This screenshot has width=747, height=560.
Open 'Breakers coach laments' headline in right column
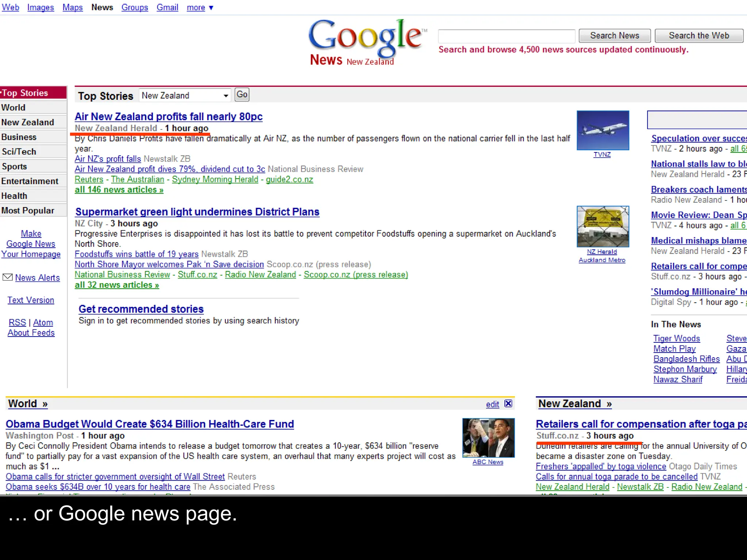[x=699, y=190]
